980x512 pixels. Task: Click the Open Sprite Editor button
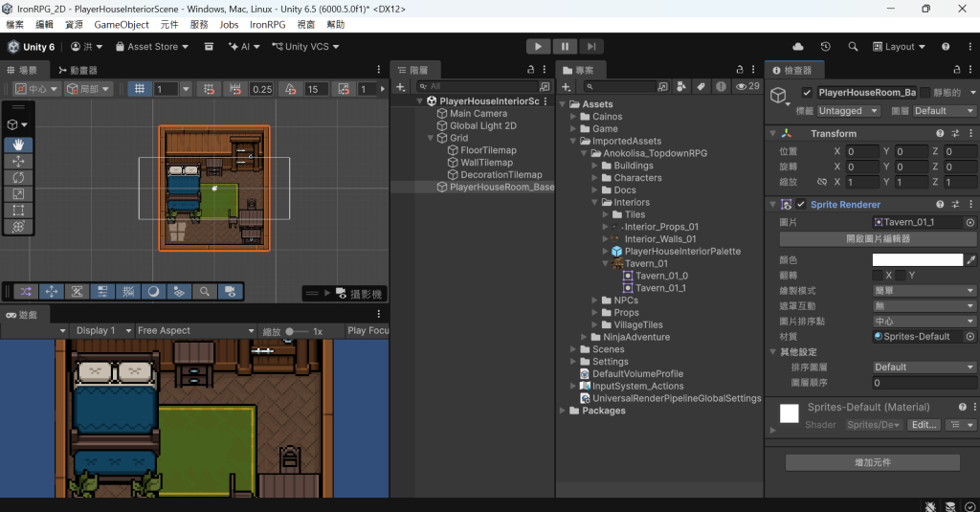pyautogui.click(x=878, y=239)
